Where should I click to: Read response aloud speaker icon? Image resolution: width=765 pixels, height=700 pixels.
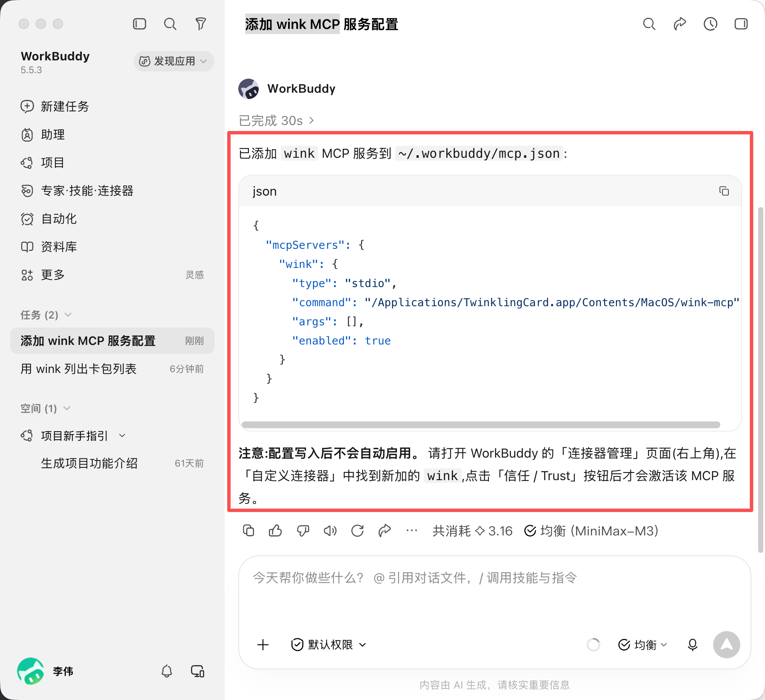[x=330, y=530]
